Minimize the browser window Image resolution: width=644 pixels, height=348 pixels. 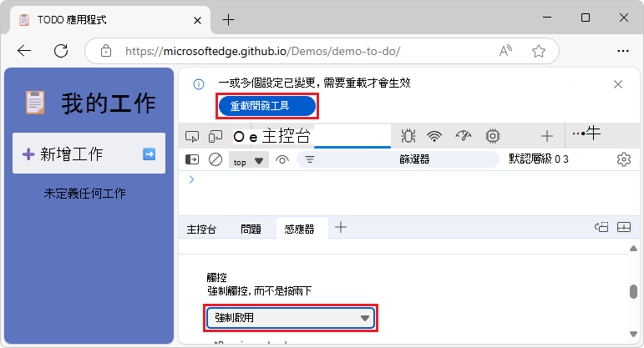546,18
